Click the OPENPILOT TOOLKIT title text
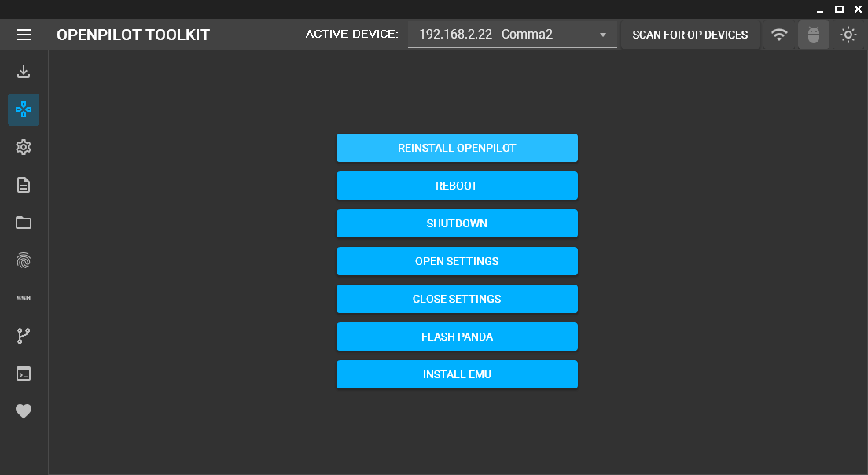The height and width of the screenshot is (475, 868). click(133, 35)
